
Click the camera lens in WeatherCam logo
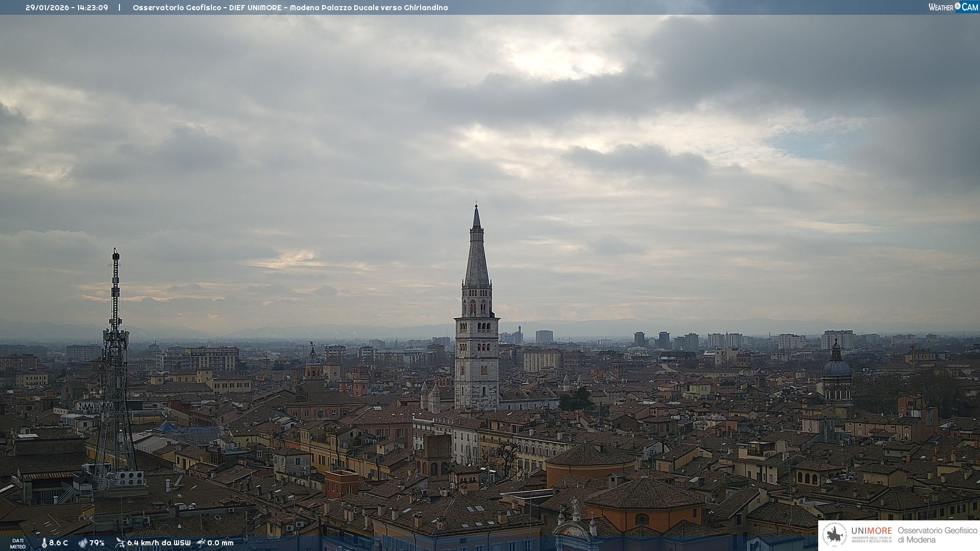coord(958,6)
